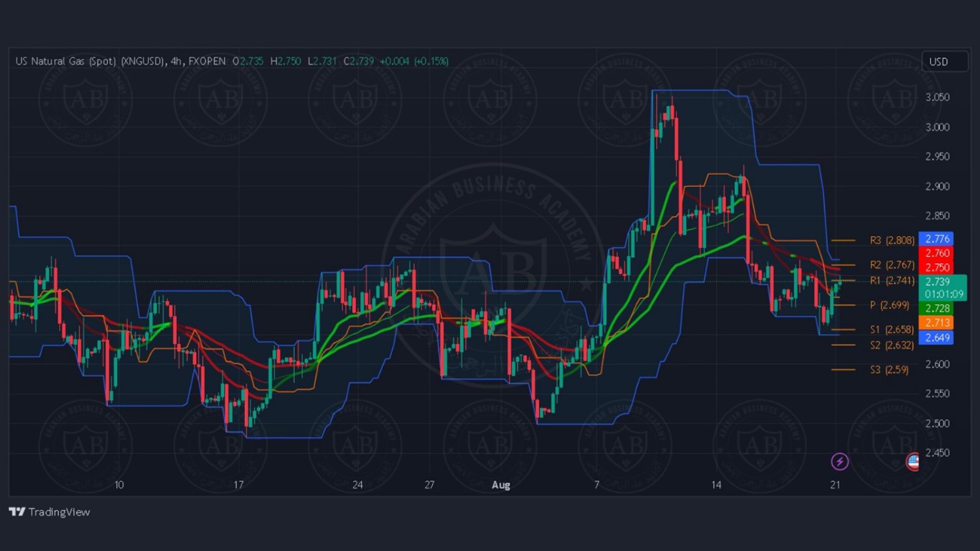This screenshot has width=980, height=551.
Task: Click the 2.500 price axis tick
Action: [x=938, y=424]
